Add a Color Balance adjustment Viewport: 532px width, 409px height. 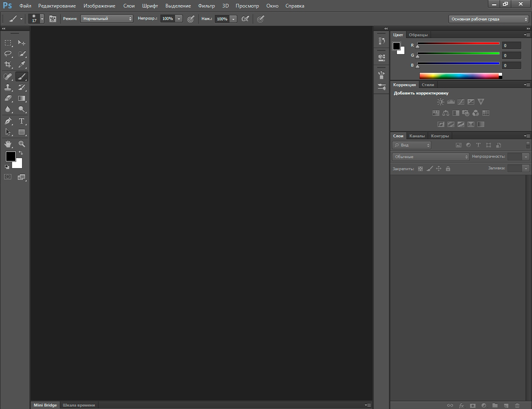point(446,113)
